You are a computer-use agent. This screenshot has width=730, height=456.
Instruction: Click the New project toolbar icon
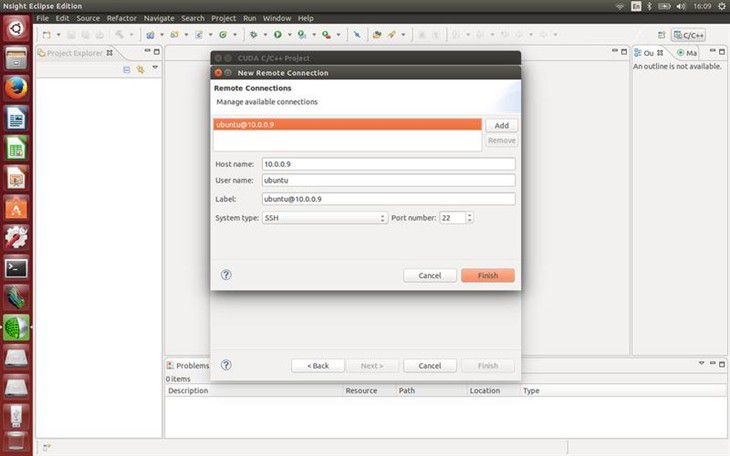tap(47, 35)
